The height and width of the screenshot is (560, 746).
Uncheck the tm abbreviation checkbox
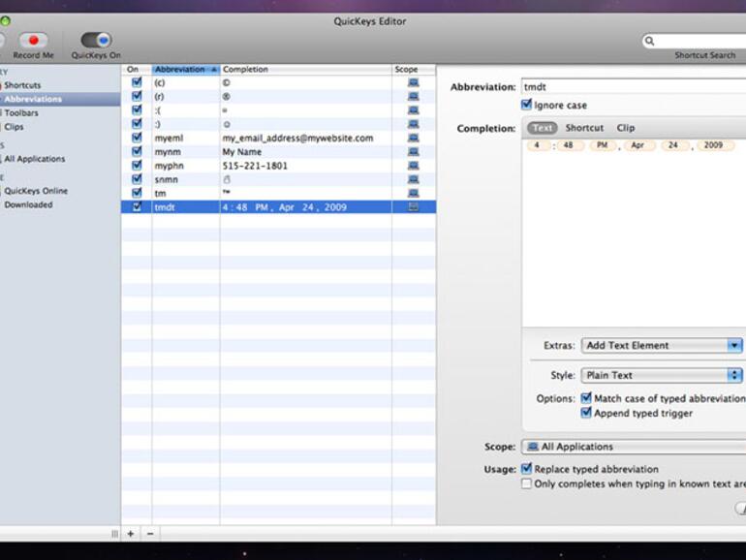pos(137,192)
